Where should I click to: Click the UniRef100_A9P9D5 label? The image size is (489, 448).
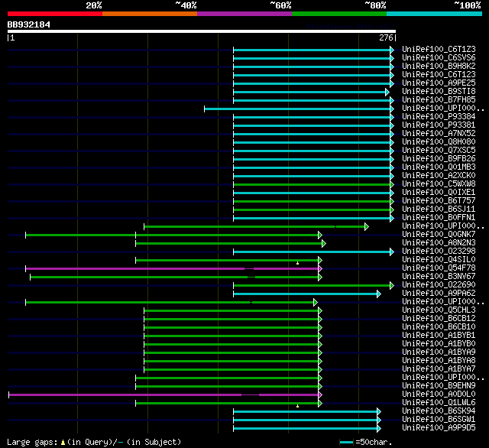[x=439, y=428]
